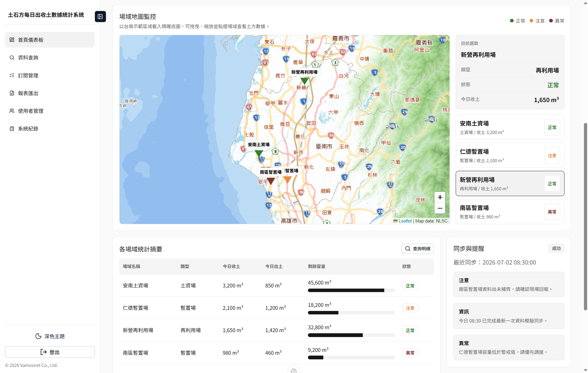Image resolution: width=588 pixels, height=373 pixels.
Task: Open the 異常 alert about 仁德暫置場
Action: coord(508,347)
